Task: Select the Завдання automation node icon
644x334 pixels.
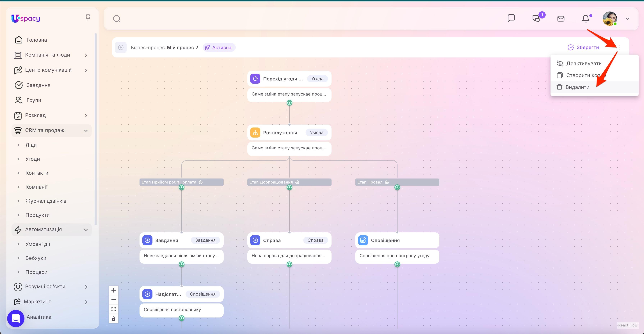Action: pyautogui.click(x=147, y=240)
